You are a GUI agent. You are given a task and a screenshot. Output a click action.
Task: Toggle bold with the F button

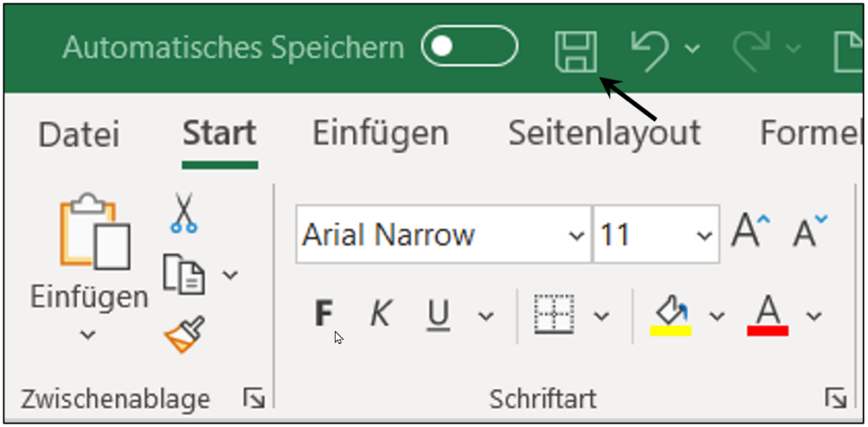[324, 313]
